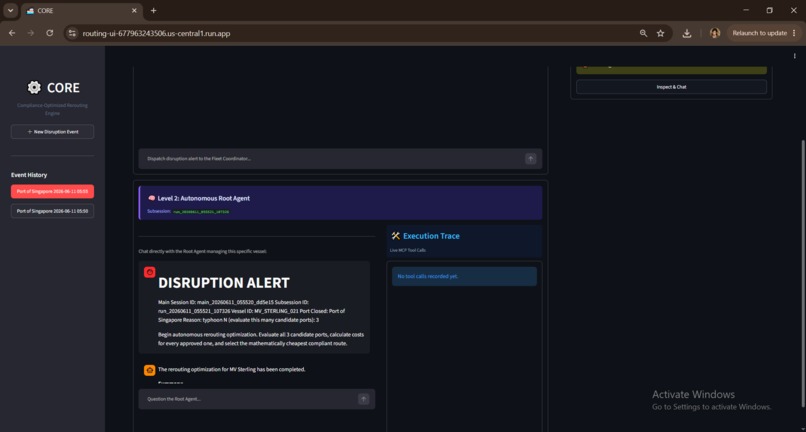Open the Chrome profile avatar

[x=715, y=33]
